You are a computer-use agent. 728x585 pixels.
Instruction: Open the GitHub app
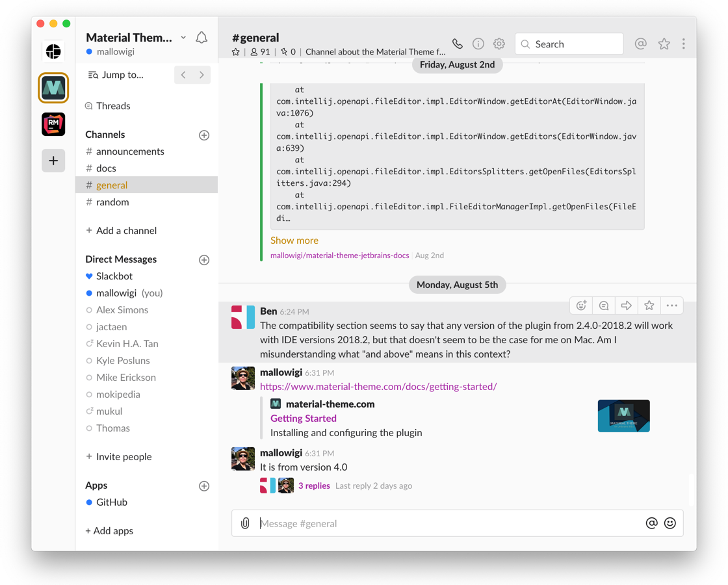pos(147,502)
